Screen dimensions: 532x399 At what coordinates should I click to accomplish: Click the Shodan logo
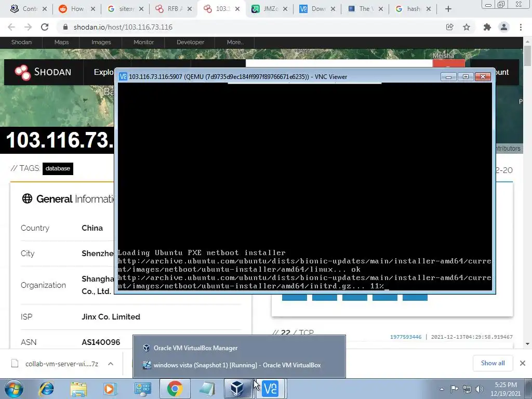click(x=43, y=72)
